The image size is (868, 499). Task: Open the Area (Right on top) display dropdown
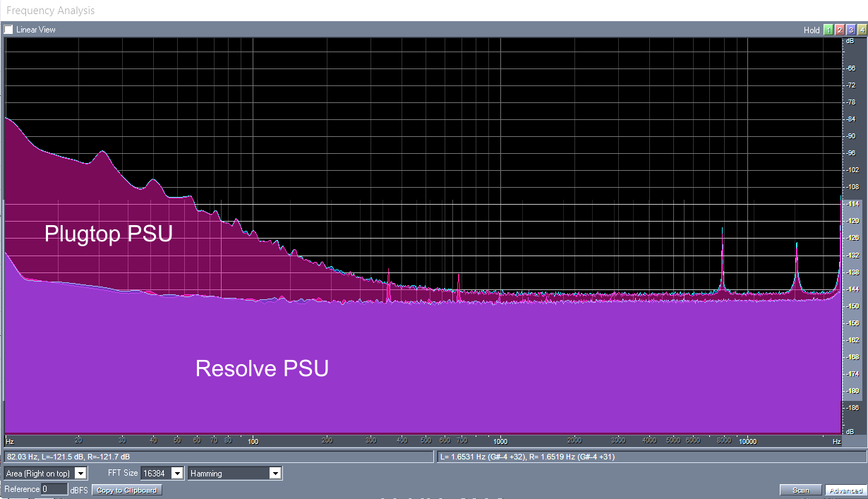45,473
